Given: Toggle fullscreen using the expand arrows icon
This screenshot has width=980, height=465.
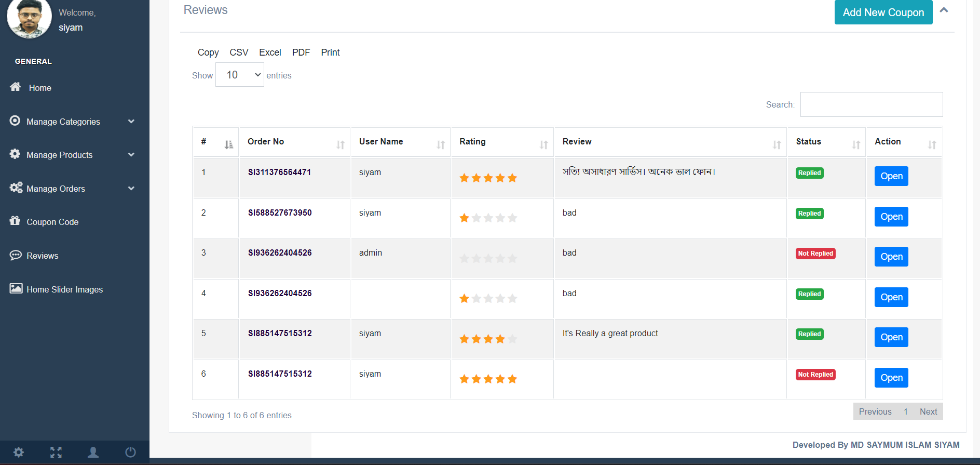Looking at the screenshot, I should [x=56, y=452].
